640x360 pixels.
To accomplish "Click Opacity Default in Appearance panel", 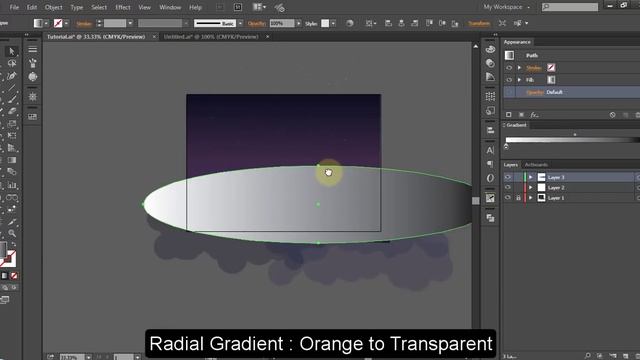I will pyautogui.click(x=544, y=92).
